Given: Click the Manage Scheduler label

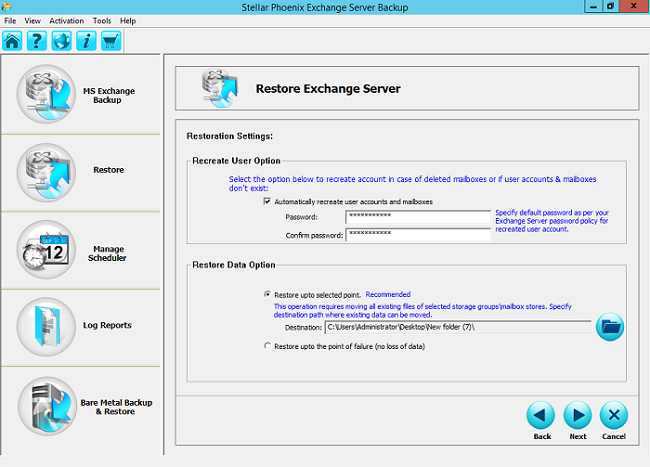Looking at the screenshot, I should tap(108, 253).
